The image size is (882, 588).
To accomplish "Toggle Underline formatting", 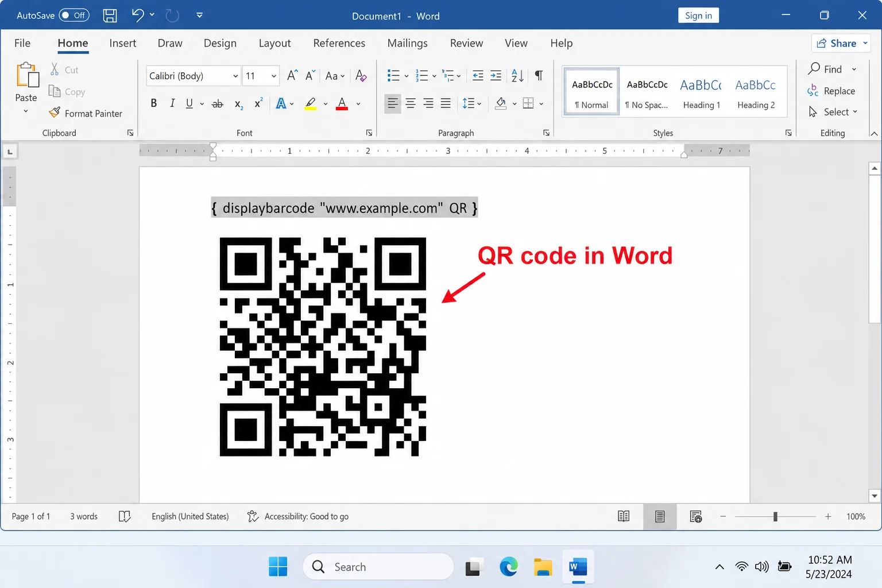I will [x=189, y=103].
